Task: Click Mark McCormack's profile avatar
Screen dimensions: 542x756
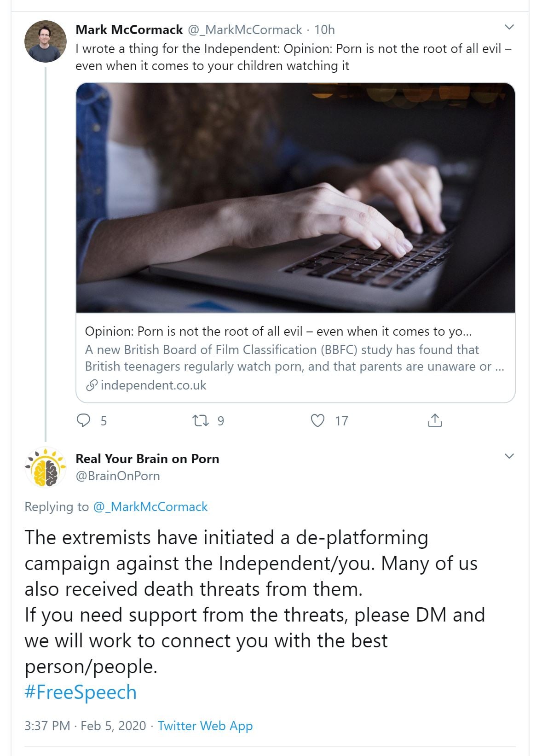Action: [x=45, y=41]
